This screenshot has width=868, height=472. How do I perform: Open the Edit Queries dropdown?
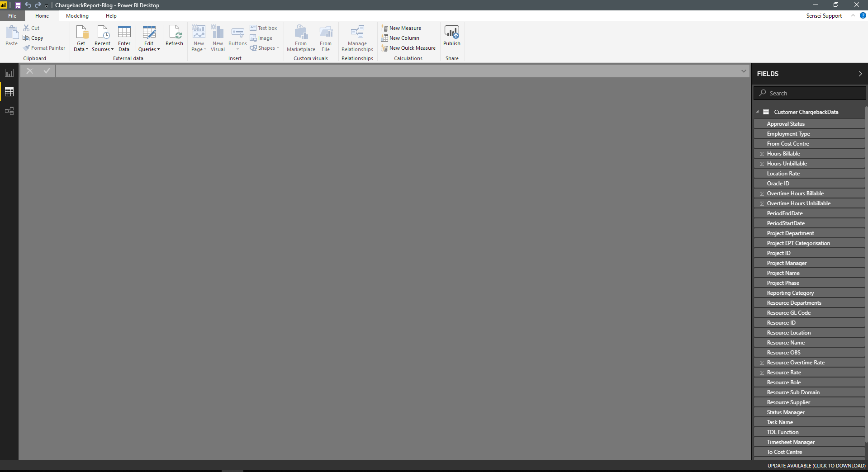coord(149,38)
